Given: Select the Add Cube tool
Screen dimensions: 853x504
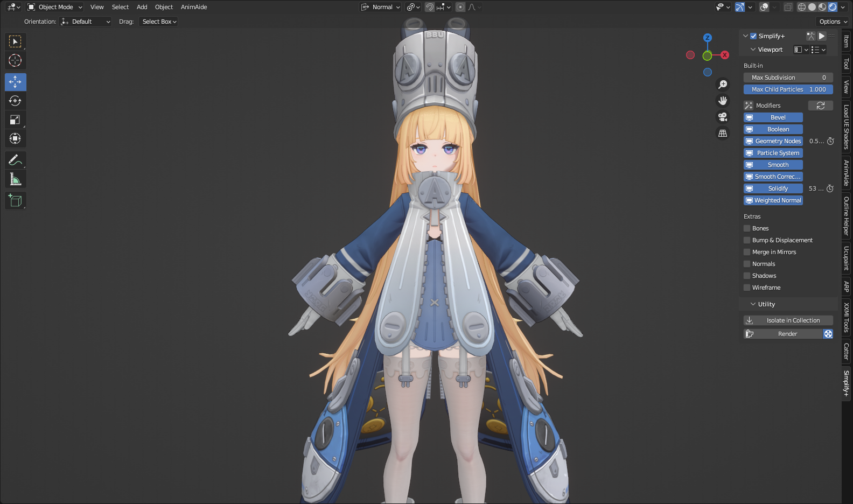Looking at the screenshot, I should pyautogui.click(x=15, y=200).
